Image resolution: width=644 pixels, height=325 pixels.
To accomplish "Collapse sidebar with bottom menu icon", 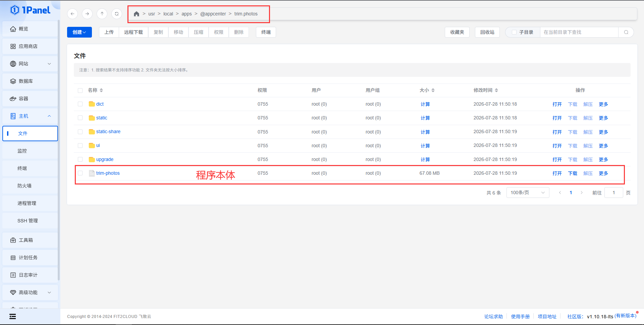I will (13, 316).
